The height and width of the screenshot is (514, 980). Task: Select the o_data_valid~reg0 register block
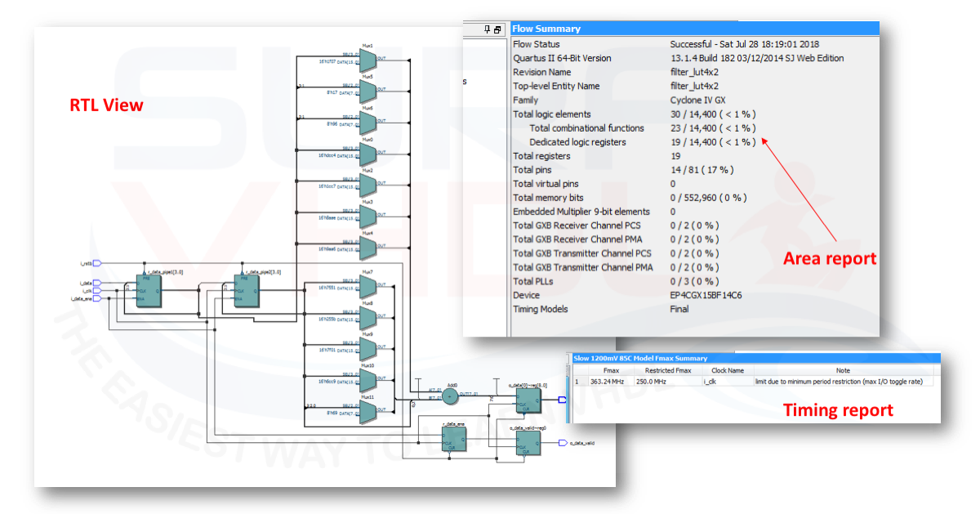pyautogui.click(x=527, y=442)
